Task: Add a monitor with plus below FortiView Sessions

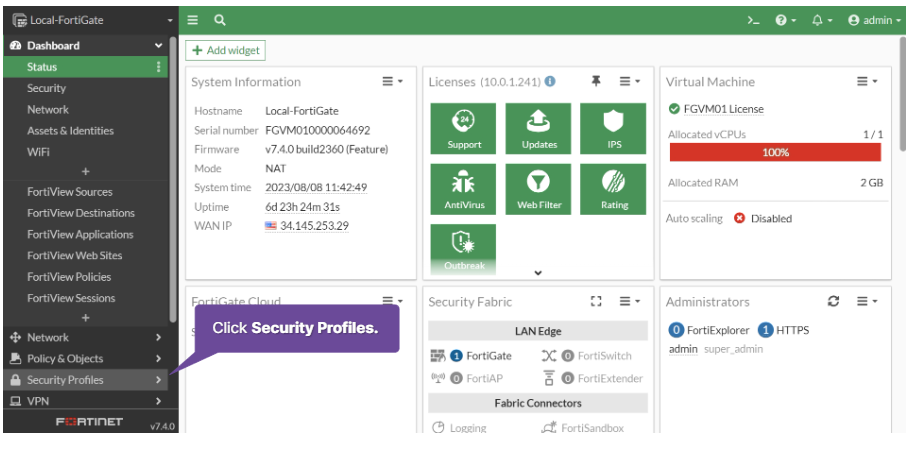Action: point(86,318)
